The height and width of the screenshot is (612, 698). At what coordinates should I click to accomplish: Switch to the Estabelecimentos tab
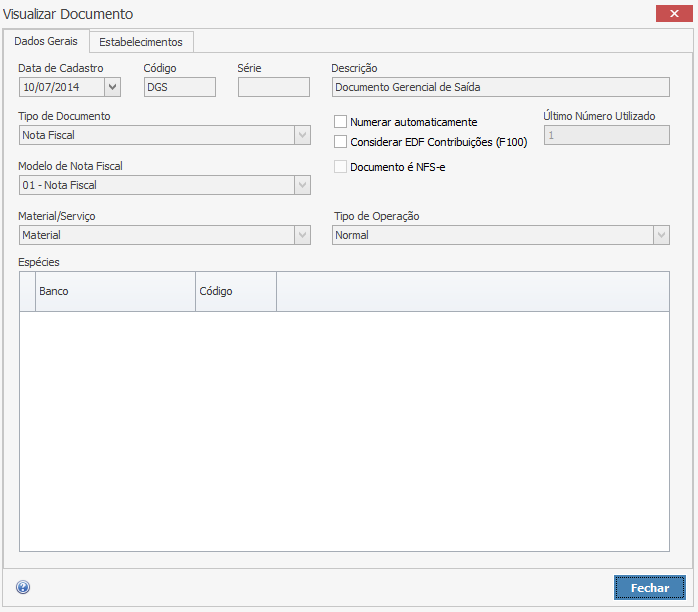click(141, 42)
